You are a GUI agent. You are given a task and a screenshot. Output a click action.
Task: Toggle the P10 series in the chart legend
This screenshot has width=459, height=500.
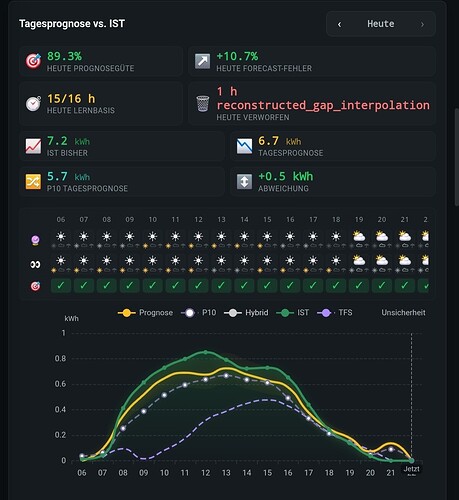point(199,313)
